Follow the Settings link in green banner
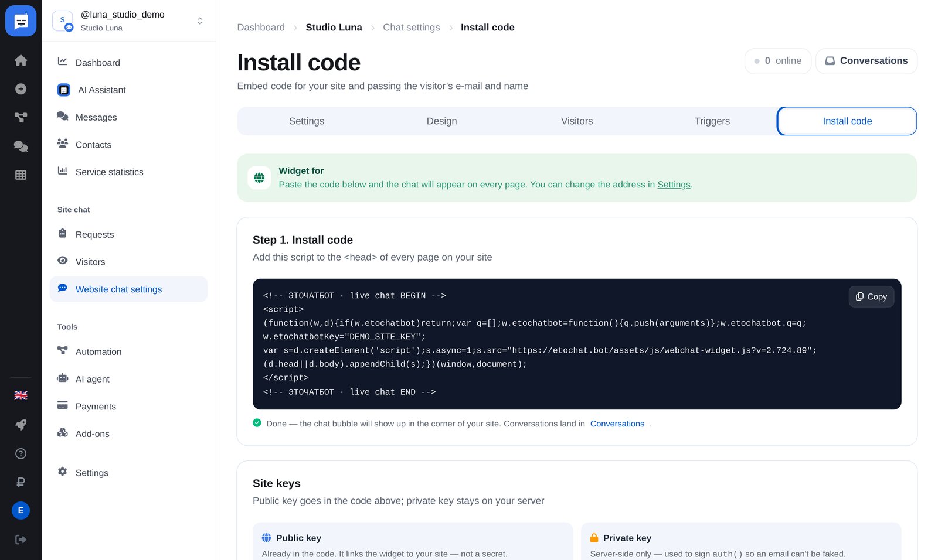This screenshot has width=938, height=560. pyautogui.click(x=674, y=185)
